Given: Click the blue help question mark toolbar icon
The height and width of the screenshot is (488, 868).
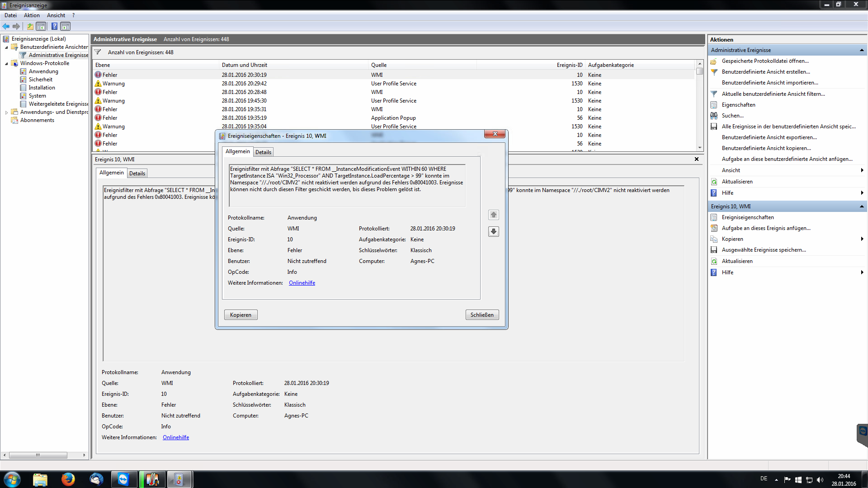Looking at the screenshot, I should 54,26.
